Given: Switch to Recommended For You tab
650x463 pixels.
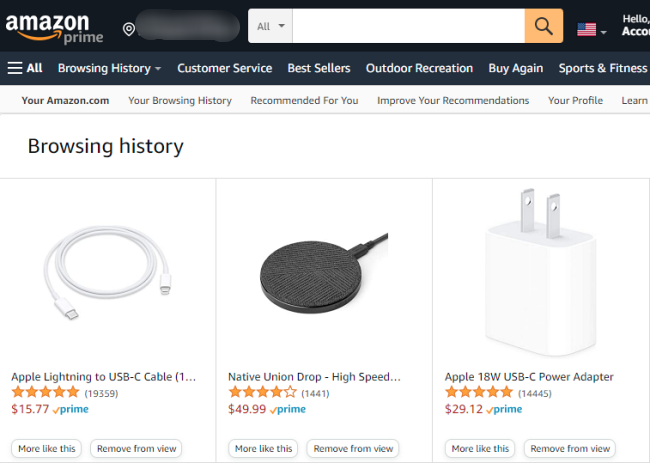Looking at the screenshot, I should click(x=304, y=100).
